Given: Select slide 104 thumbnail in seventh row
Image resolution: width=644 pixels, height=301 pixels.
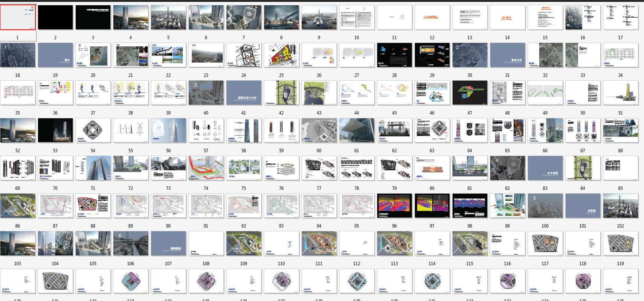Looking at the screenshot, I should pyautogui.click(x=55, y=243).
